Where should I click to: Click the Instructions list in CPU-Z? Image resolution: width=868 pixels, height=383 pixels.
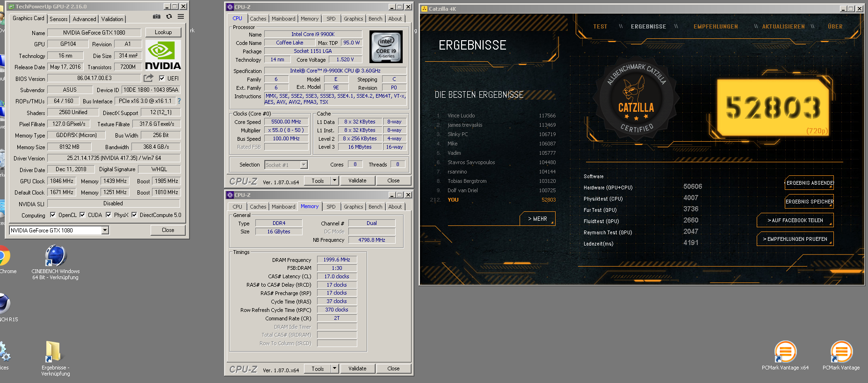pos(335,99)
